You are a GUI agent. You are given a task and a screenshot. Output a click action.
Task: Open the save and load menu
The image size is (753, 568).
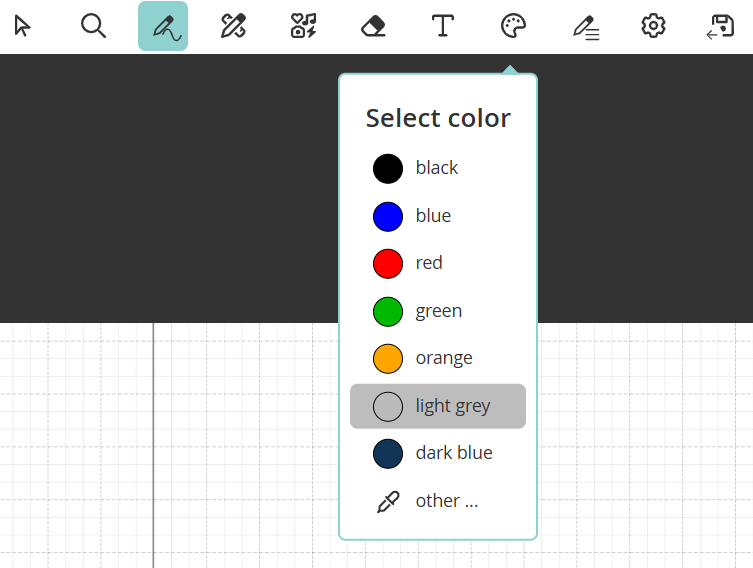tap(721, 26)
